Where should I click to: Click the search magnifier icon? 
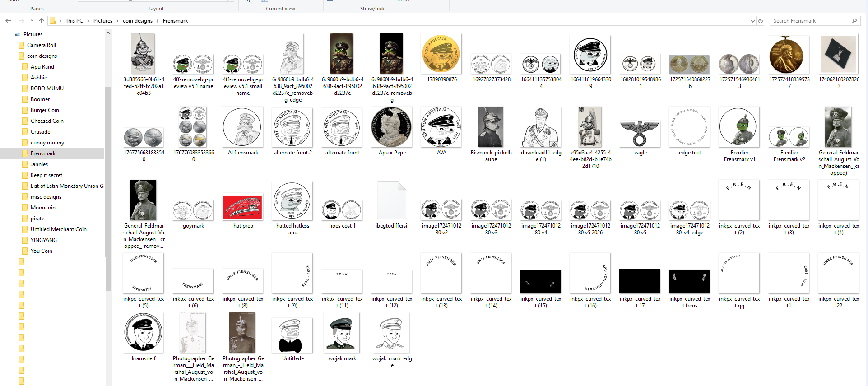tap(854, 21)
